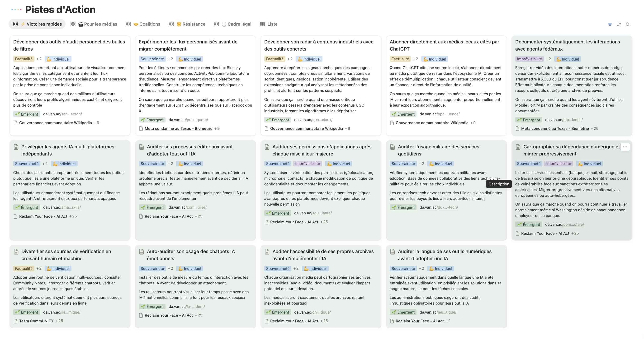Click the sort arrows icon

point(619,24)
